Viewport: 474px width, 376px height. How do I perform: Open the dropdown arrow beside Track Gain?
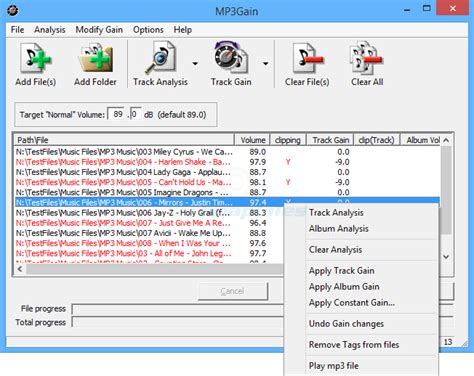tap(266, 63)
